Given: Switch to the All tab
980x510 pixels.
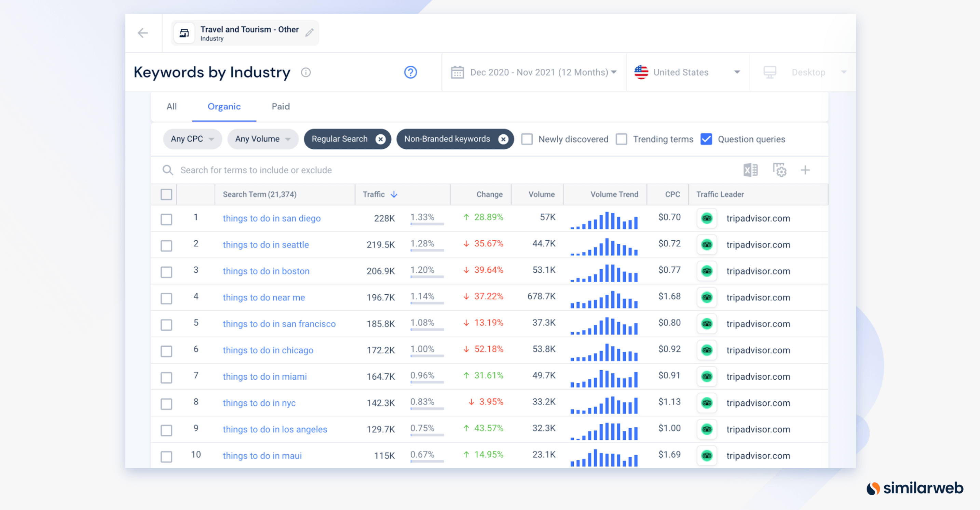Looking at the screenshot, I should coord(172,107).
